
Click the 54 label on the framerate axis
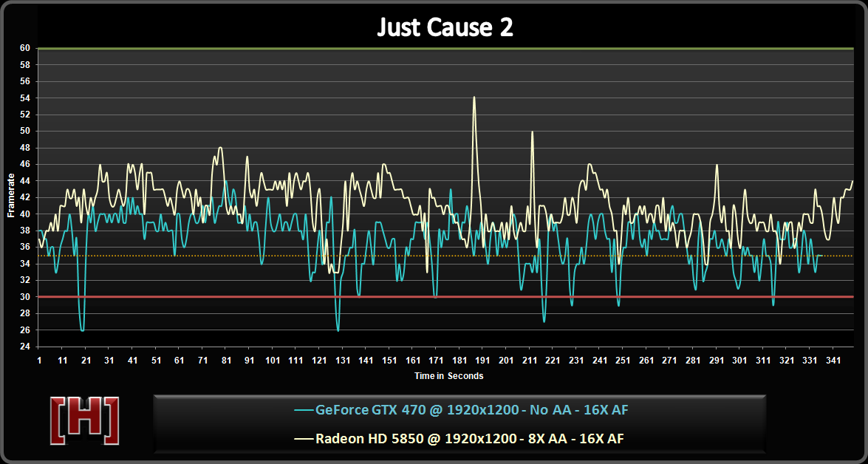tap(25, 98)
